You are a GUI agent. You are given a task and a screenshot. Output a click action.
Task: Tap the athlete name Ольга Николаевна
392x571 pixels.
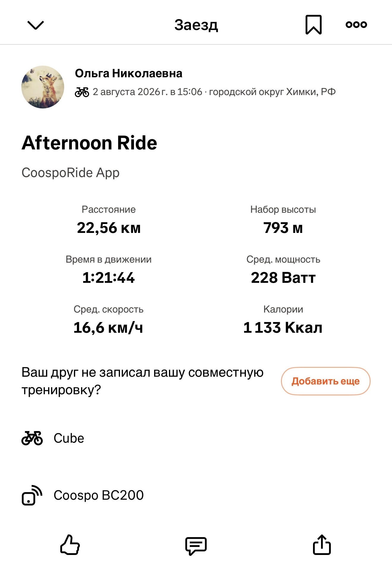click(x=129, y=73)
